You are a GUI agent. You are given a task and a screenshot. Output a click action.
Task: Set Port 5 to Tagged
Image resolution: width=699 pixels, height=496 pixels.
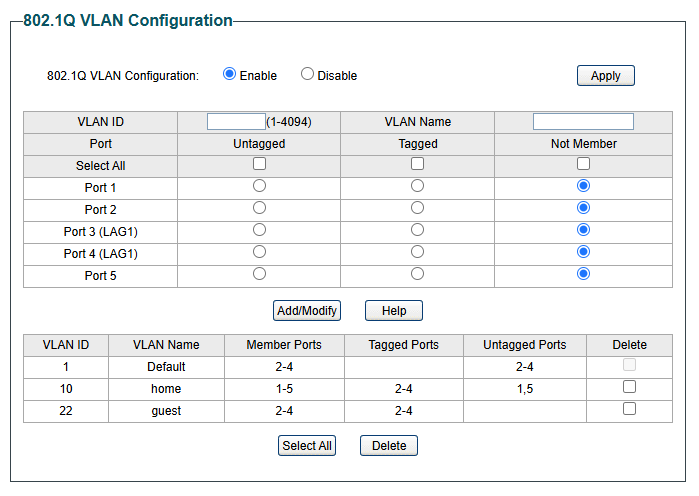coord(417,274)
